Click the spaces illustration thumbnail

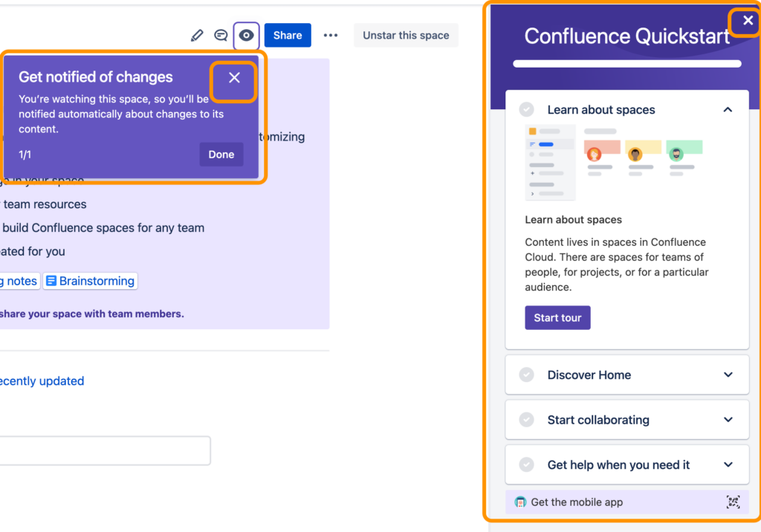pos(614,163)
